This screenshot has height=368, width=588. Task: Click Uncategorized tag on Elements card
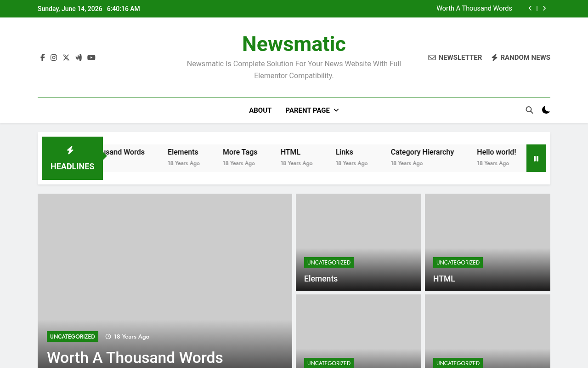[x=329, y=263]
